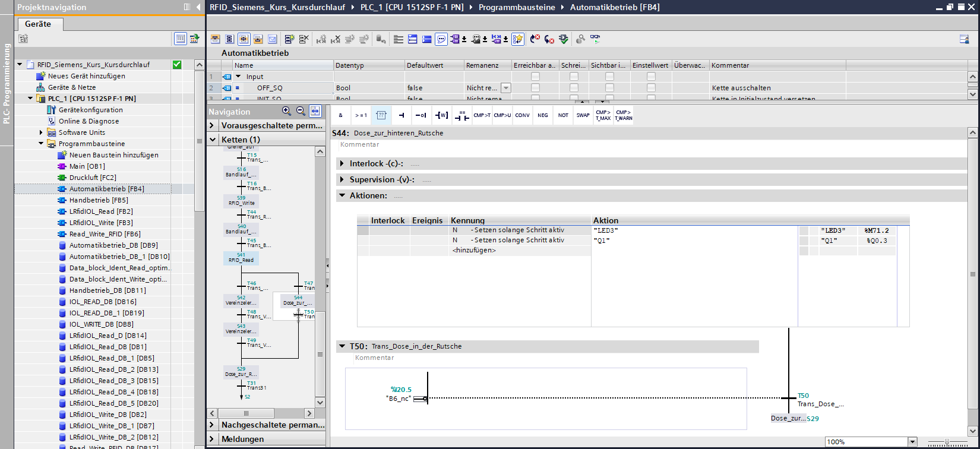Expand the Software Units tree node
Viewport: 980px width, 449px height.
pyautogui.click(x=42, y=132)
